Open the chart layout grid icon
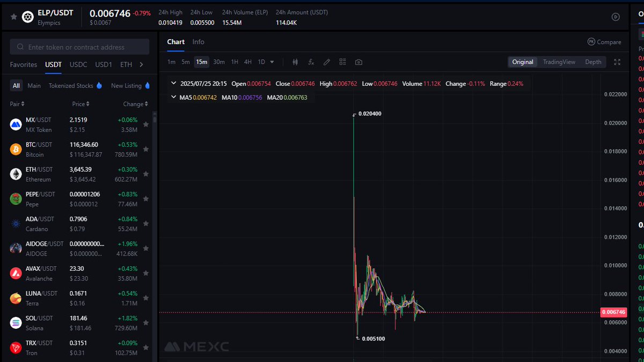Image resolution: width=644 pixels, height=362 pixels. [342, 62]
